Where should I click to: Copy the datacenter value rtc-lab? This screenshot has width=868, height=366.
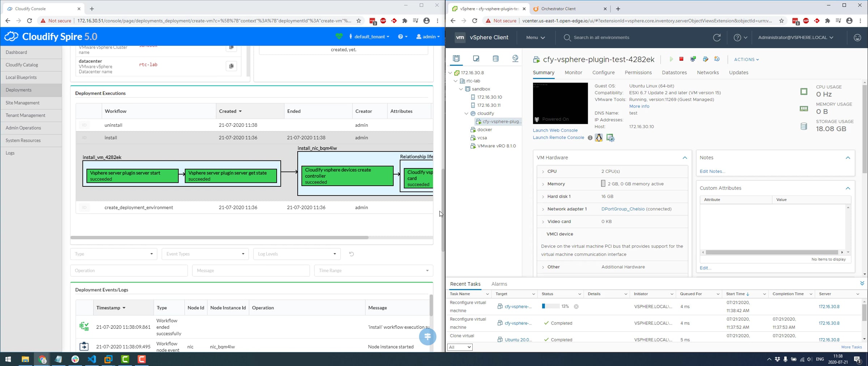pos(231,66)
